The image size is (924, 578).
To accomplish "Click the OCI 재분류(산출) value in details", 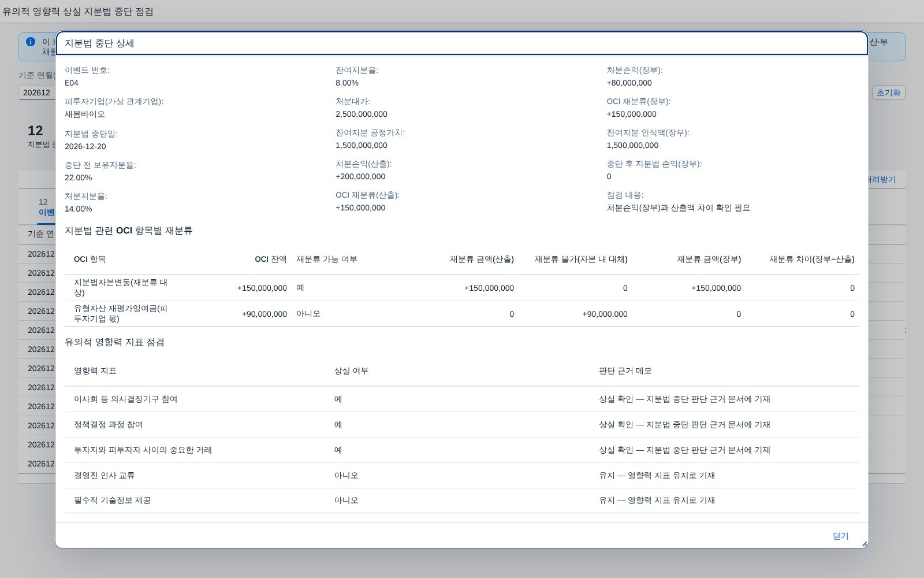I will click(360, 208).
